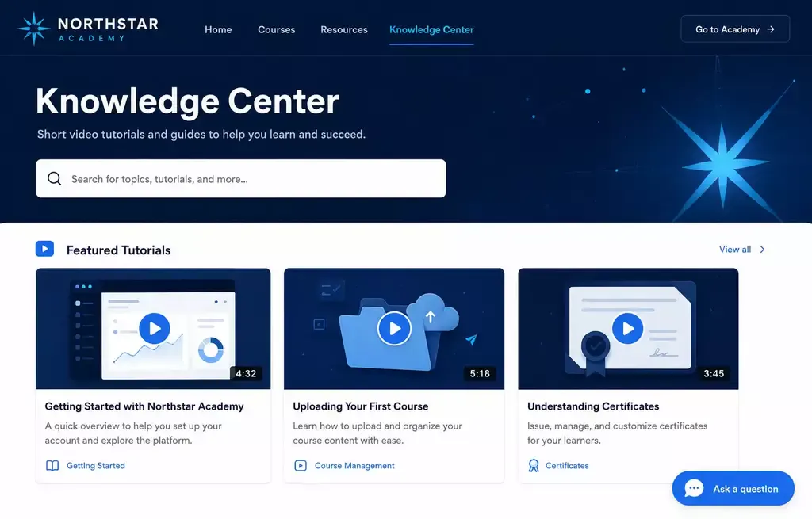Open the Certificates category link
Viewport: 812px width, 519px height.
point(566,465)
